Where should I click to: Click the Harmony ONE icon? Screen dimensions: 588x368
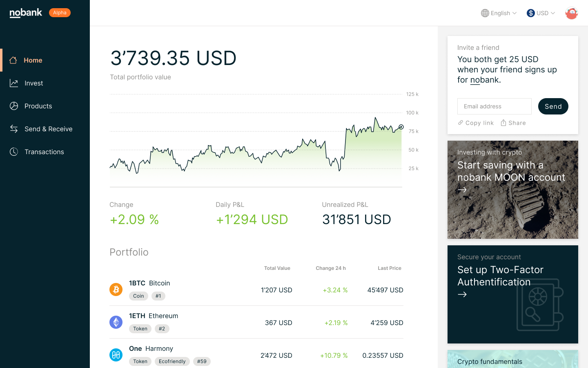pyautogui.click(x=116, y=355)
